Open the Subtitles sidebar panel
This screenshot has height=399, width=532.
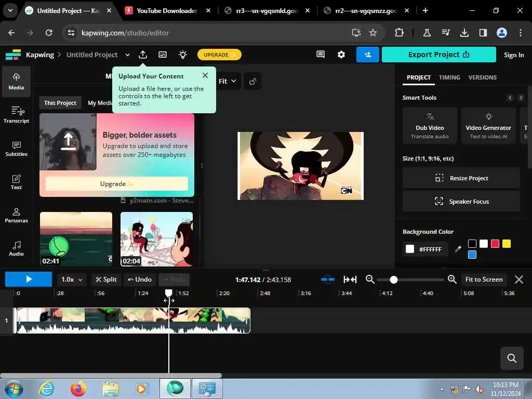pos(16,149)
